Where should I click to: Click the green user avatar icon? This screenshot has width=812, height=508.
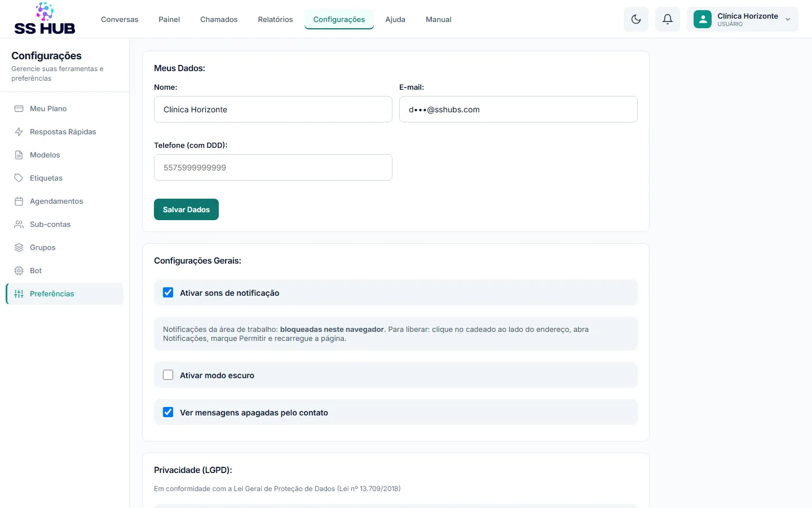pos(703,19)
